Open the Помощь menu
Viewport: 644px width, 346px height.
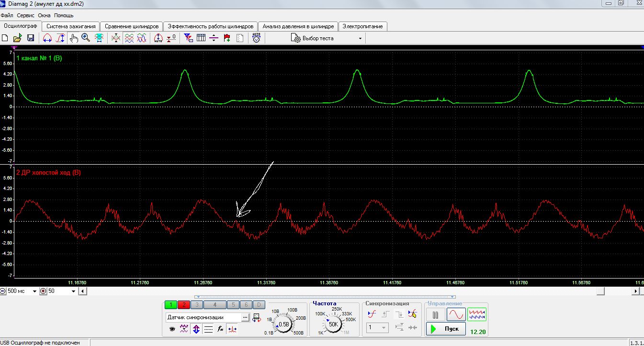(x=64, y=15)
